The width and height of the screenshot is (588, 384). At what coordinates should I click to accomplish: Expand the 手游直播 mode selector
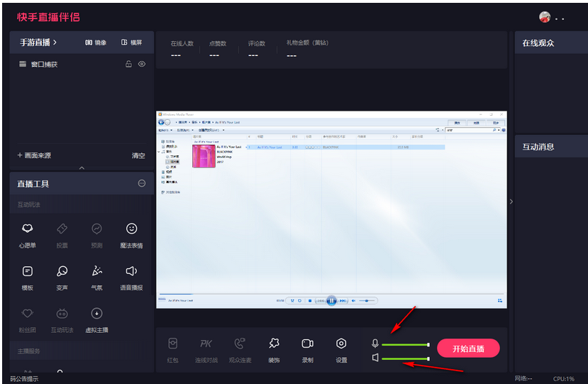coord(38,43)
